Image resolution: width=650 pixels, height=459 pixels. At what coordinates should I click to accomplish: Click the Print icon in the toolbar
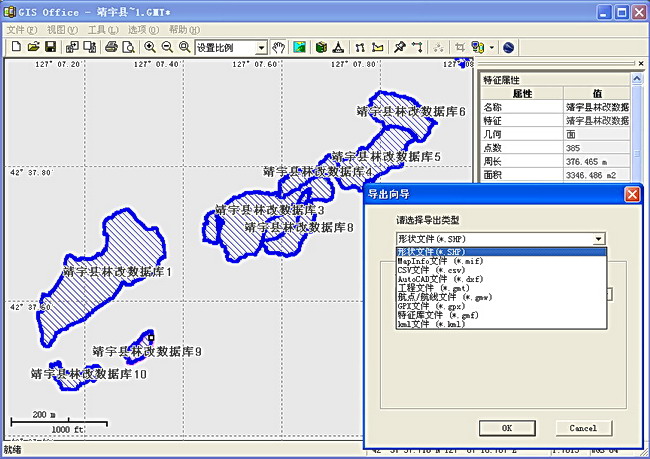[112, 47]
